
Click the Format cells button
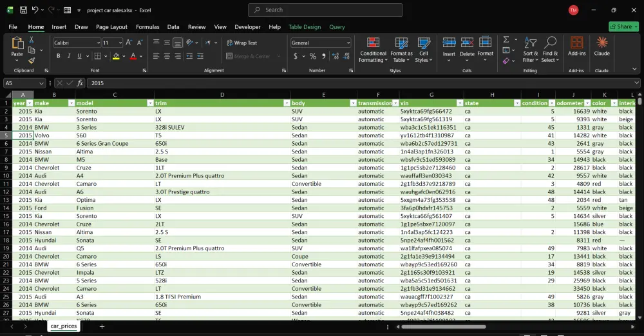point(485,50)
